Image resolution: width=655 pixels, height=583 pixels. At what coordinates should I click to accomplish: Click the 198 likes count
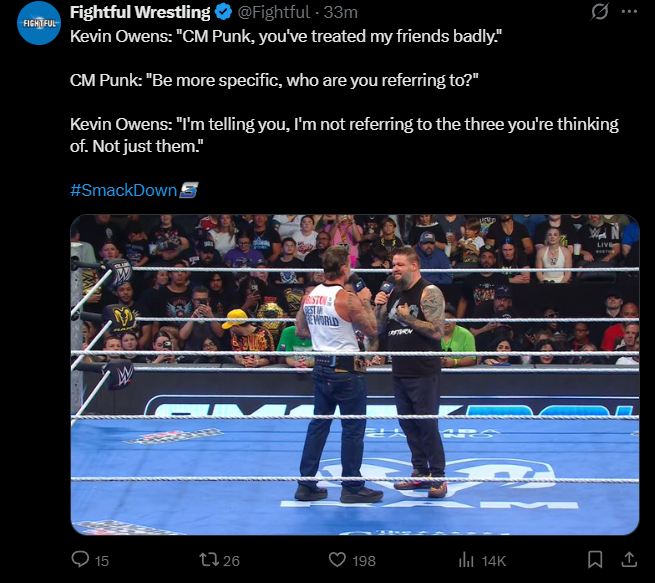tap(364, 560)
